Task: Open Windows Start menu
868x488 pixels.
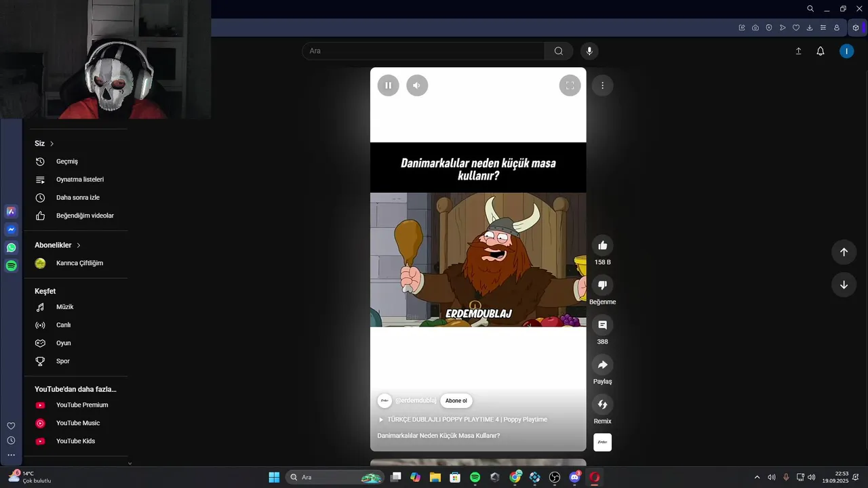Action: 274,477
